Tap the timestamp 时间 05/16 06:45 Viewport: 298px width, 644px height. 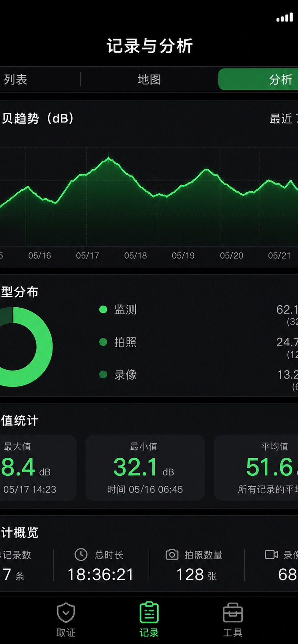coord(145,489)
